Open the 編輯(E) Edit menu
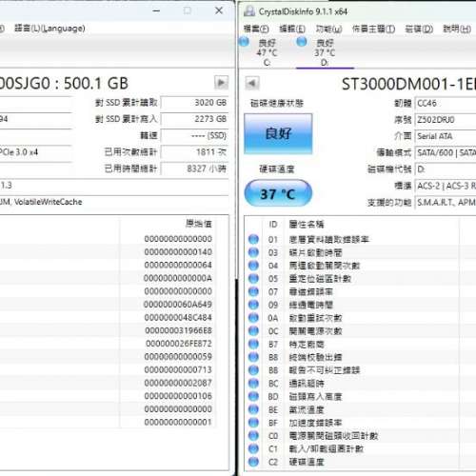Image resolution: width=476 pixels, height=476 pixels. click(x=292, y=29)
